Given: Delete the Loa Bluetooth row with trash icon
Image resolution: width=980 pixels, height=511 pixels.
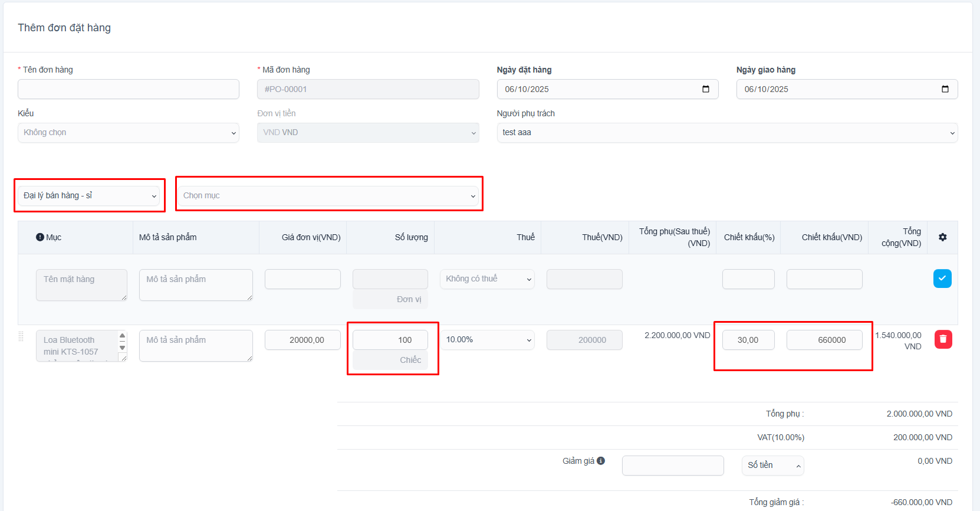Looking at the screenshot, I should point(943,339).
